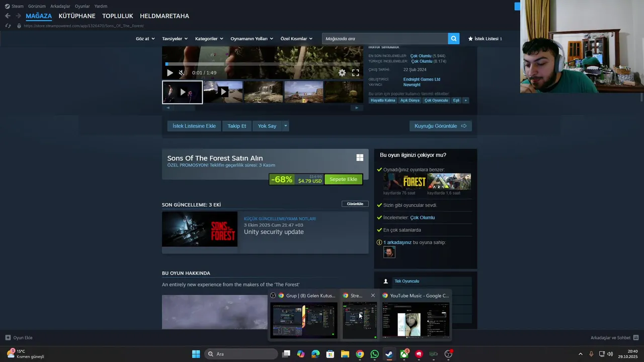Move media strip to the left with arrow
The height and width of the screenshot is (362, 644).
click(168, 108)
